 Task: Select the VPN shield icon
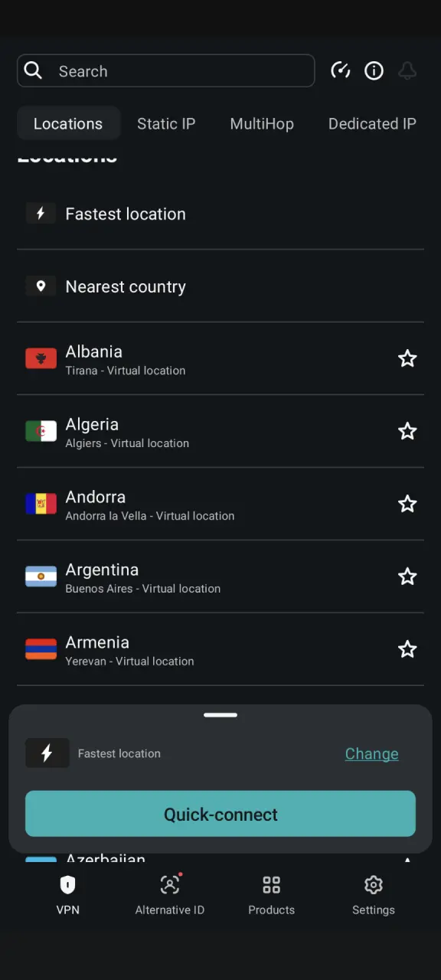click(68, 885)
